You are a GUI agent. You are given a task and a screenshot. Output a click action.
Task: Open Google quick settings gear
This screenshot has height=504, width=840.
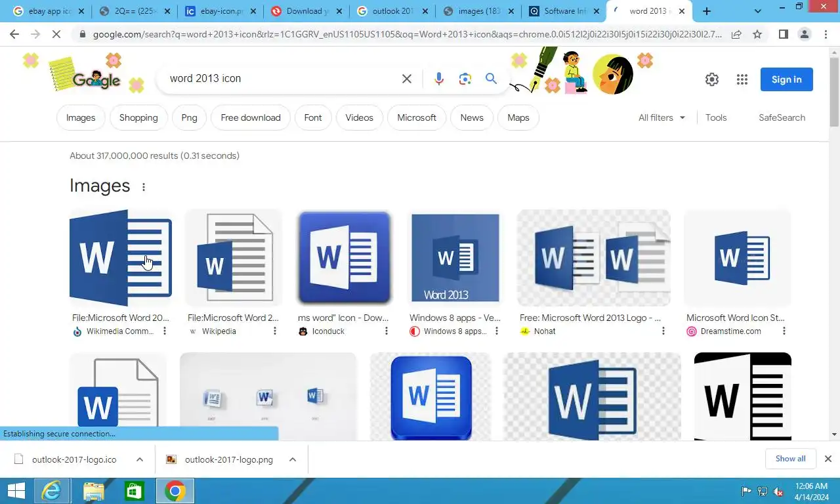pyautogui.click(x=712, y=79)
